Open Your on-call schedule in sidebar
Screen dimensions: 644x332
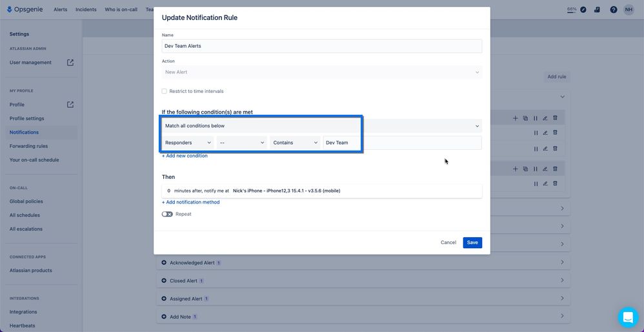point(34,160)
